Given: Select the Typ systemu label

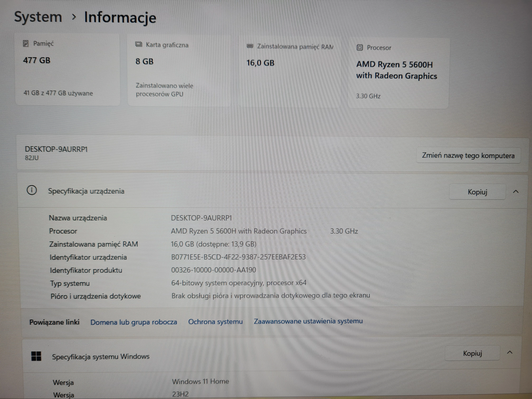Looking at the screenshot, I should pos(70,284).
